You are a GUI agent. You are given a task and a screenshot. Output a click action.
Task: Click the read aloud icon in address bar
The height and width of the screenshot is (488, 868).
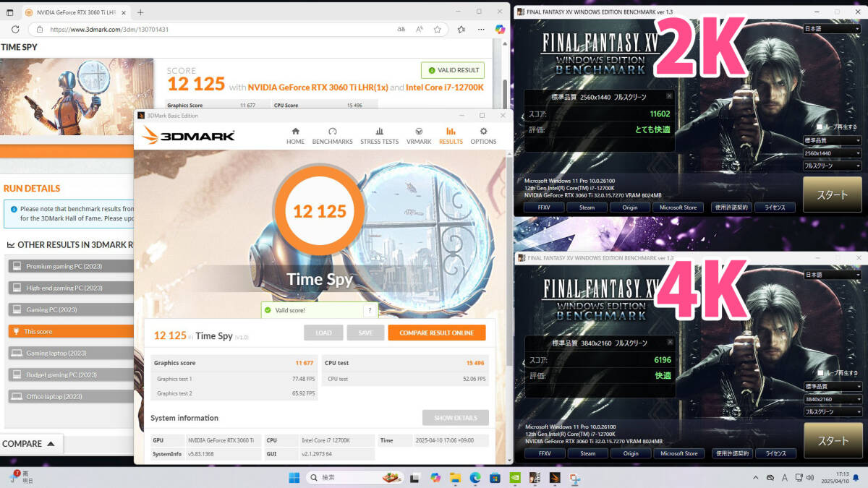point(420,30)
